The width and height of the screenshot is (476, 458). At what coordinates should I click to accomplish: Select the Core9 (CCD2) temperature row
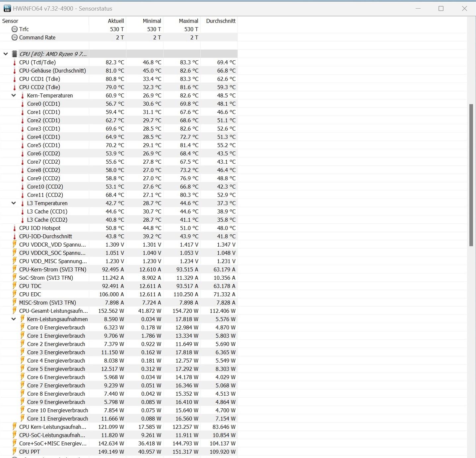119,178
